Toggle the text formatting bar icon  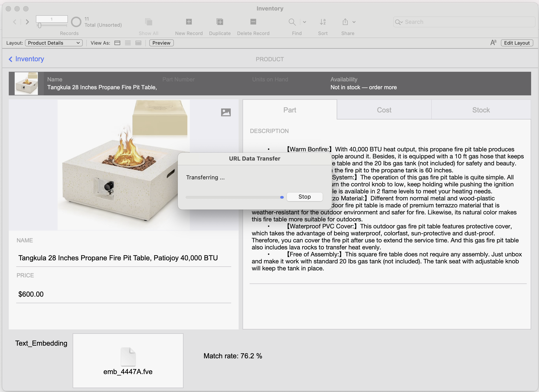(x=493, y=43)
